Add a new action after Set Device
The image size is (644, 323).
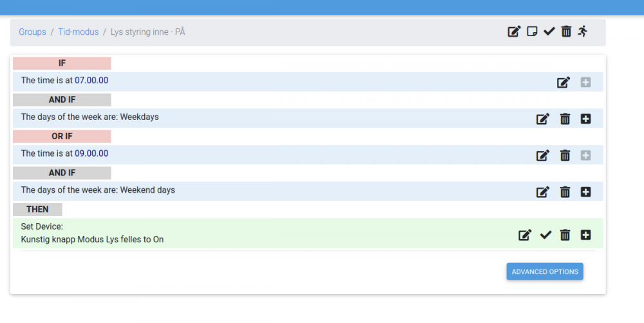coord(585,235)
